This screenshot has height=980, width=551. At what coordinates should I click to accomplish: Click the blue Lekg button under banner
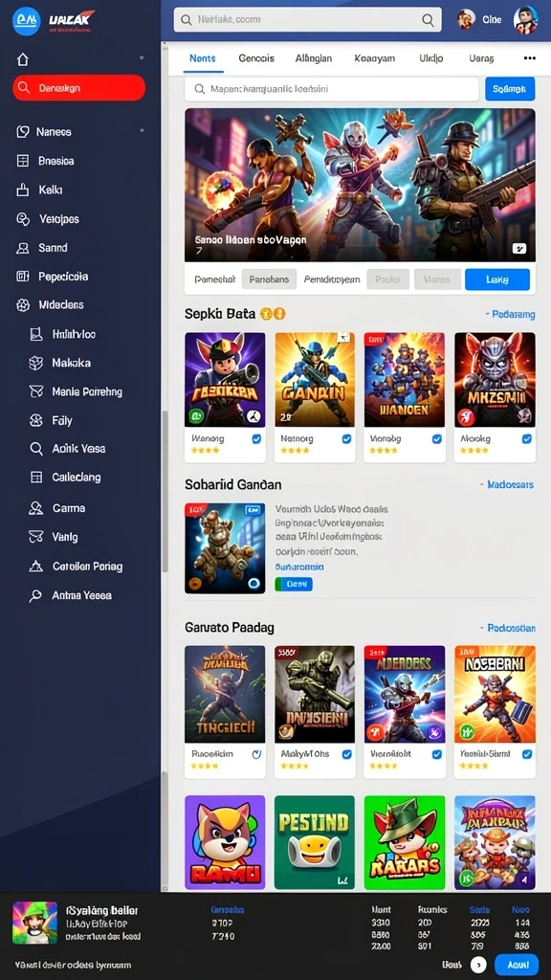coord(497,279)
